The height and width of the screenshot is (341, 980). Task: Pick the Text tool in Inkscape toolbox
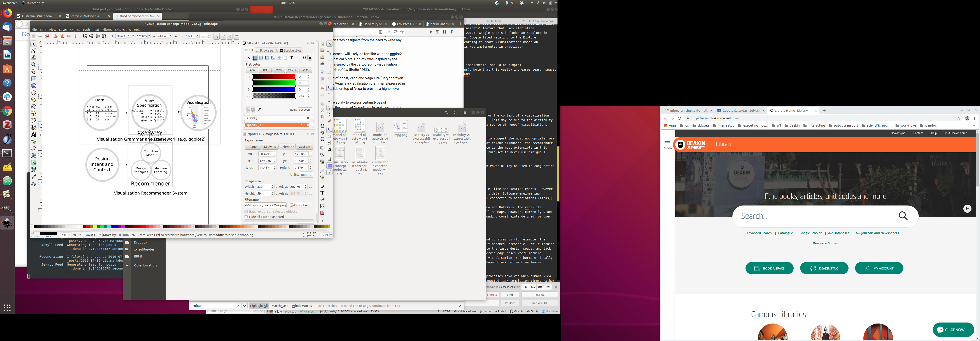(33, 135)
